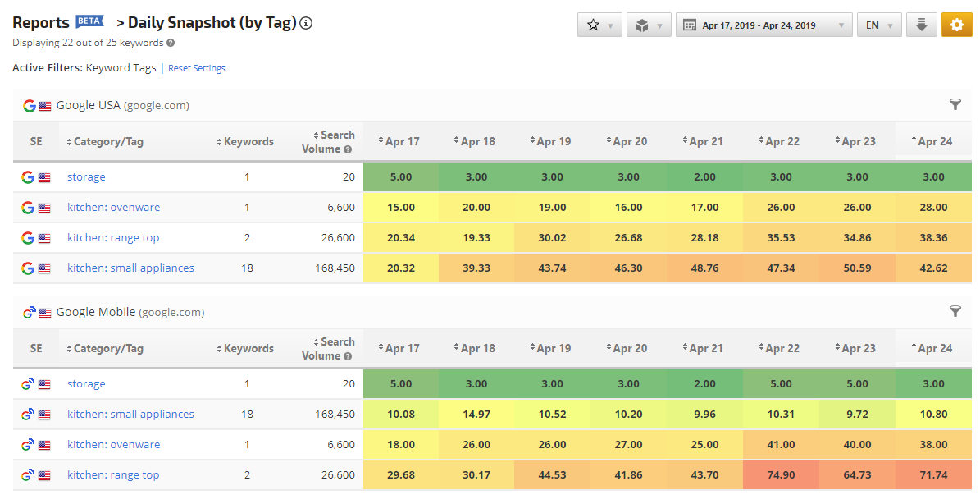Click the BETA badge next to Reports
Image resolution: width=980 pixels, height=504 pixels.
[x=89, y=21]
